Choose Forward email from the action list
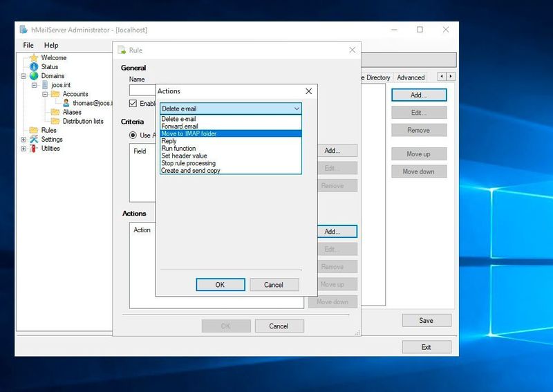553x392 pixels. (231, 127)
